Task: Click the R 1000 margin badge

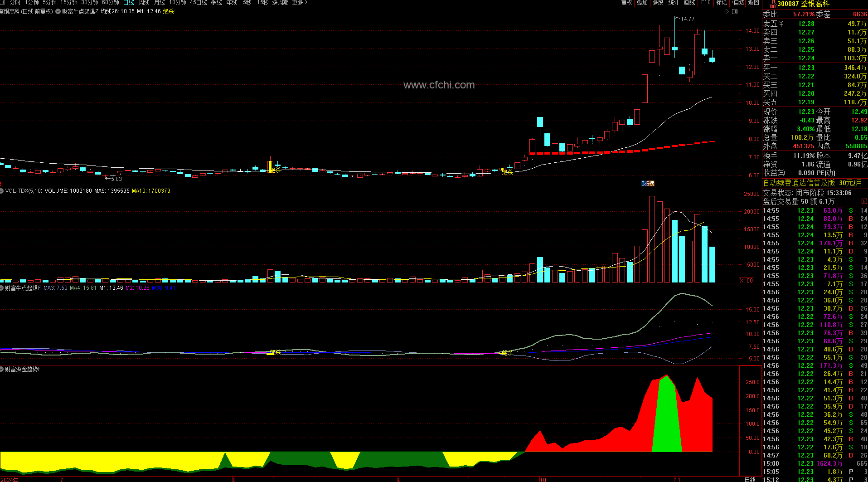Action: [773, 4]
